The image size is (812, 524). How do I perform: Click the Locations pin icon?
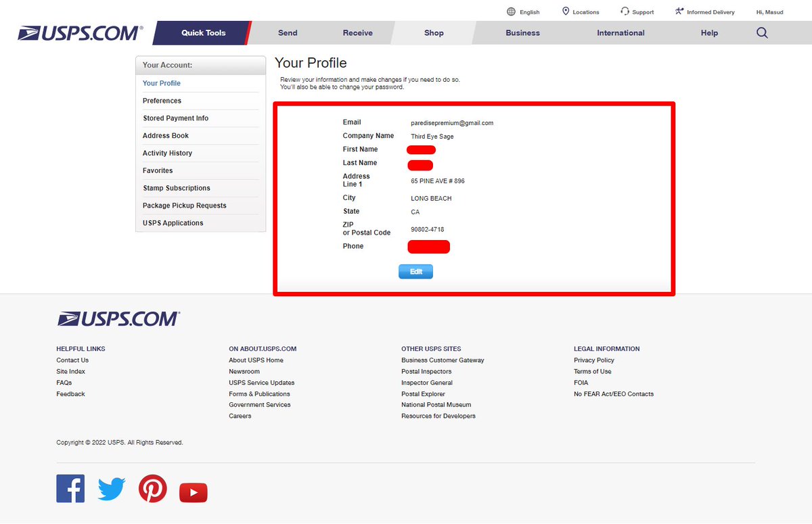click(x=566, y=11)
